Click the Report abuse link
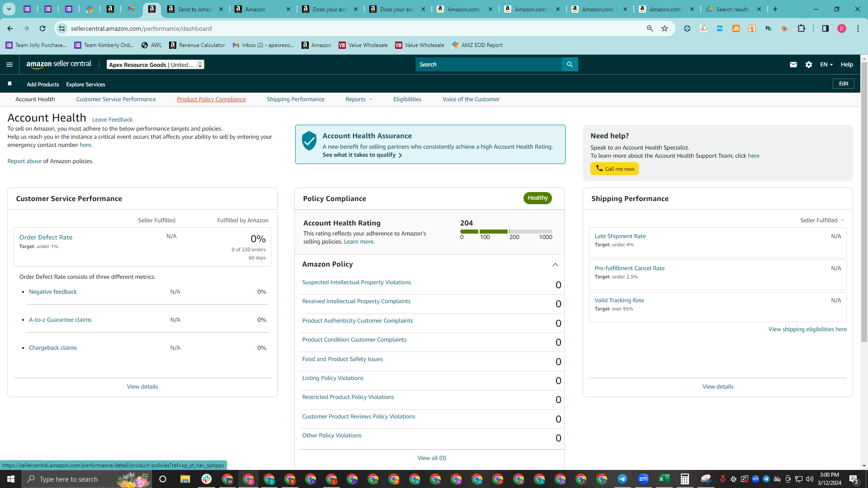 click(x=24, y=161)
